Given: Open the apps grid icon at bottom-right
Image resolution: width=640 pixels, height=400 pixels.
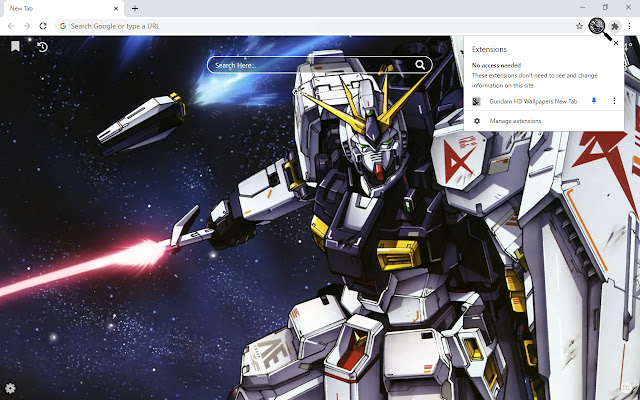Looking at the screenshot, I should coord(627,386).
